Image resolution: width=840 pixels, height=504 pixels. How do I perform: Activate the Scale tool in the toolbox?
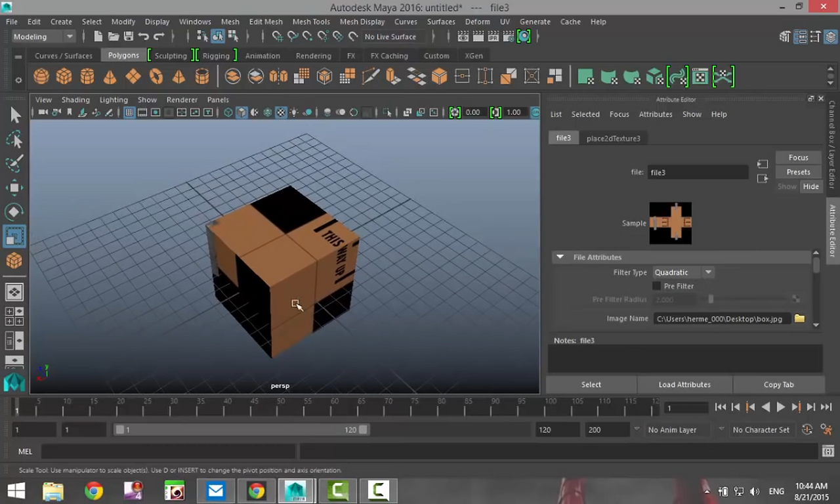click(14, 236)
